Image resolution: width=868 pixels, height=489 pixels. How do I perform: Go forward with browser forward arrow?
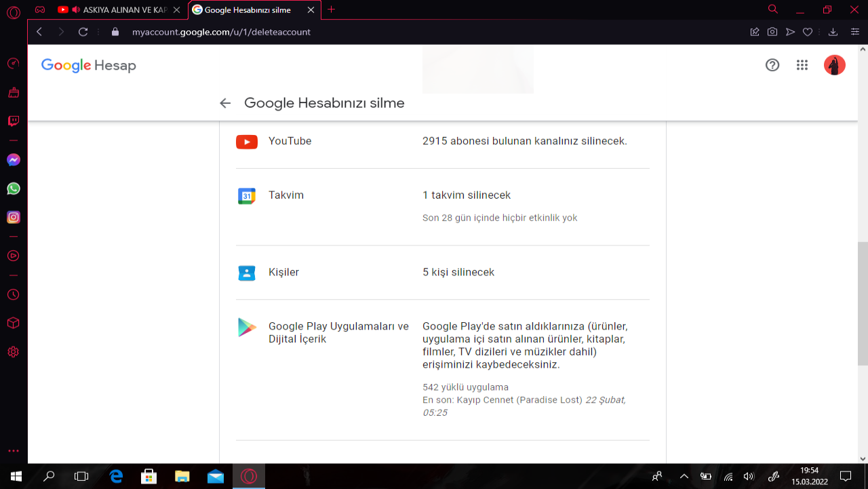[x=61, y=32]
